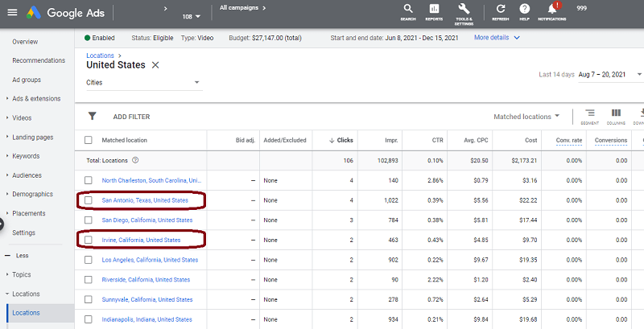Open Demographics in sidebar
644x329 pixels.
[32, 194]
